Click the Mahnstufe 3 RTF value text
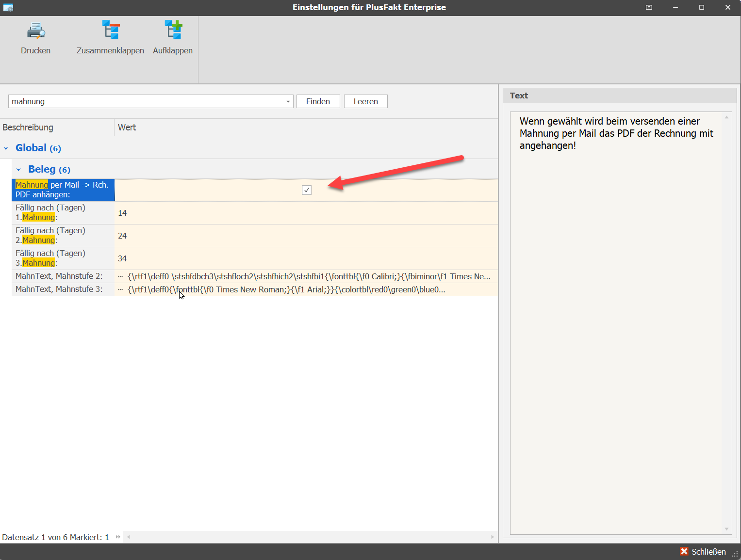The width and height of the screenshot is (741, 560). [x=286, y=289]
